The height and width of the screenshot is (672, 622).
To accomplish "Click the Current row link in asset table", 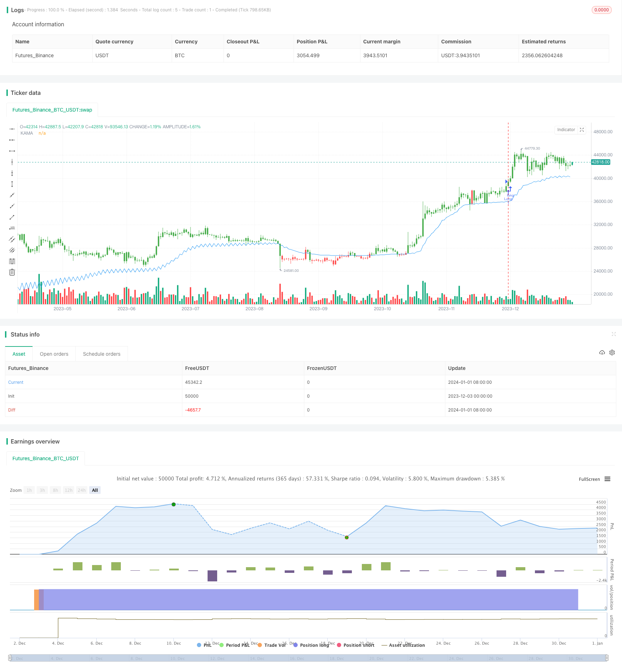I will coord(16,382).
